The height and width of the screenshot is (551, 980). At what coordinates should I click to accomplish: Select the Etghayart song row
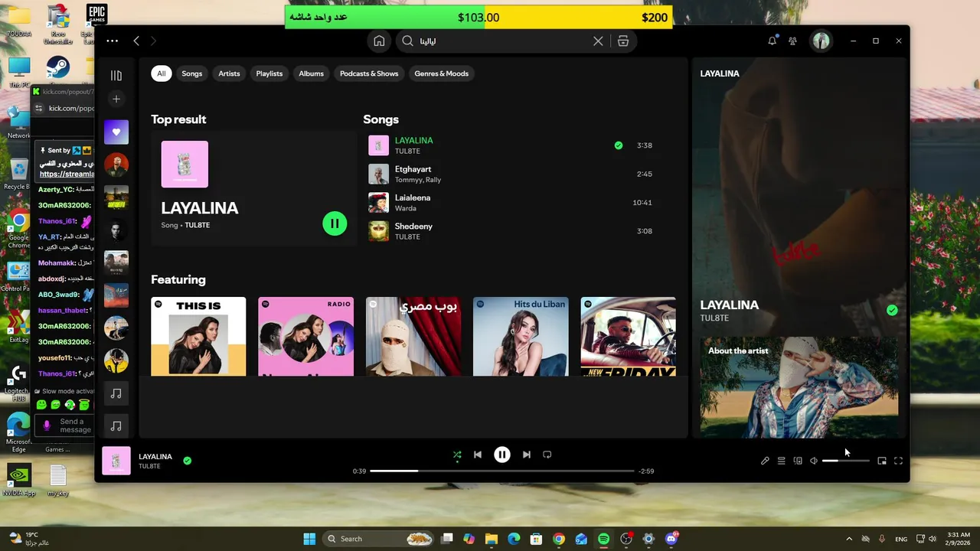pos(512,174)
